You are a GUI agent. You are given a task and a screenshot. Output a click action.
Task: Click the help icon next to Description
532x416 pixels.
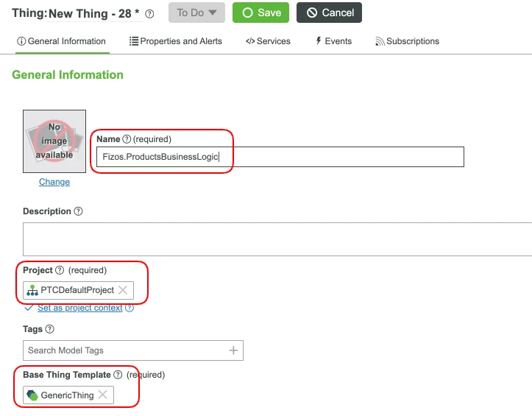pos(79,211)
